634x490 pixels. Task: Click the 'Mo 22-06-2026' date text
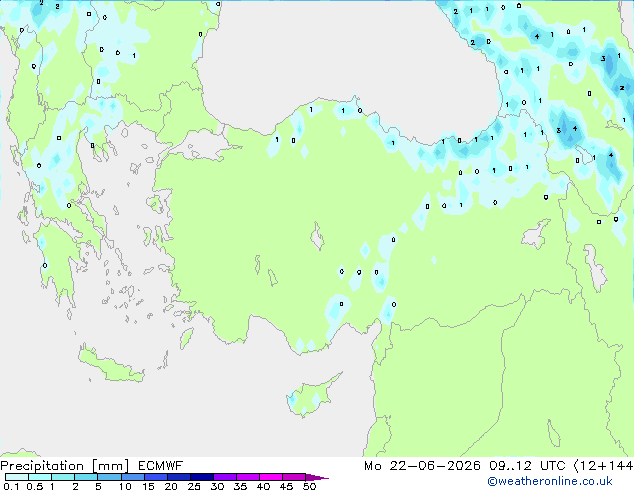coord(422,466)
